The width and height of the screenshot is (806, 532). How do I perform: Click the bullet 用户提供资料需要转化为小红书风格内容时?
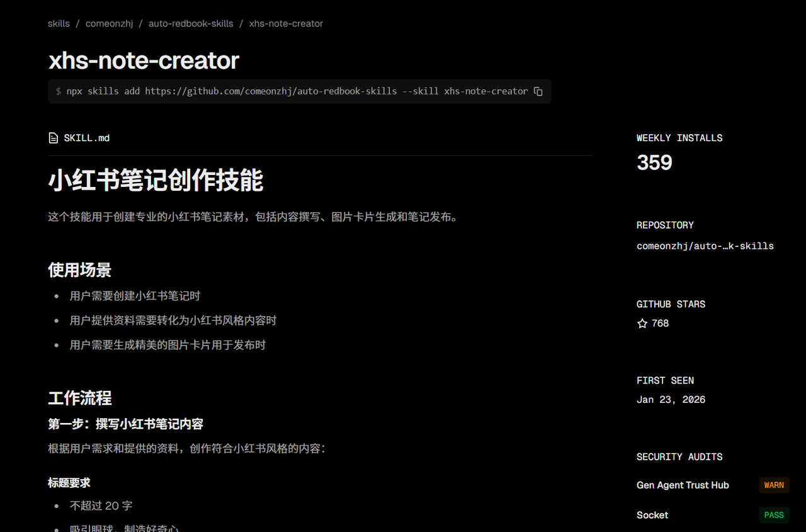tap(173, 320)
